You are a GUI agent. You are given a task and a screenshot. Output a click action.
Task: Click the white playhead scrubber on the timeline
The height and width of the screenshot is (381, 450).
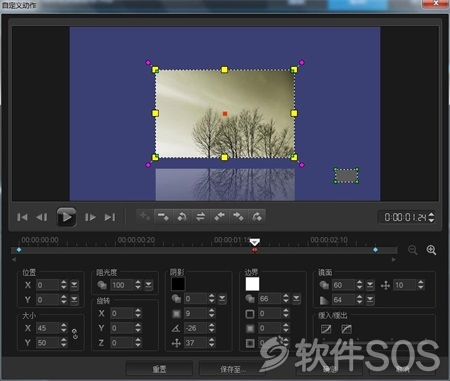tap(255, 242)
